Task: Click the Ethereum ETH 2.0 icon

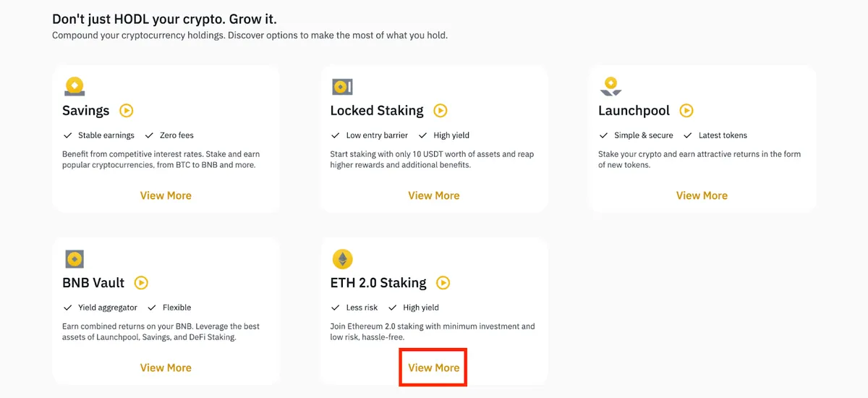Action: point(342,259)
